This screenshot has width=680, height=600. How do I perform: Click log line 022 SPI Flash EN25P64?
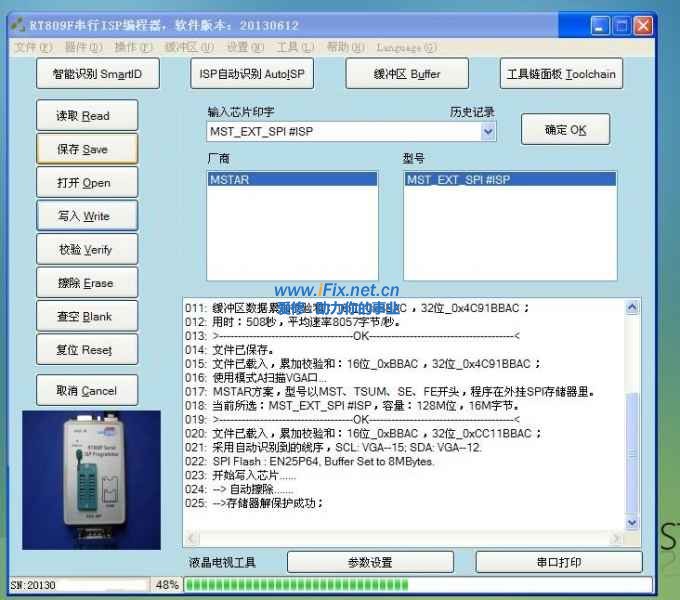(x=309, y=461)
